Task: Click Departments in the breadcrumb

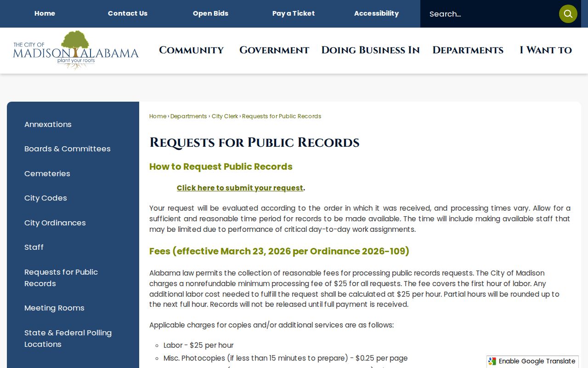Action: (188, 116)
